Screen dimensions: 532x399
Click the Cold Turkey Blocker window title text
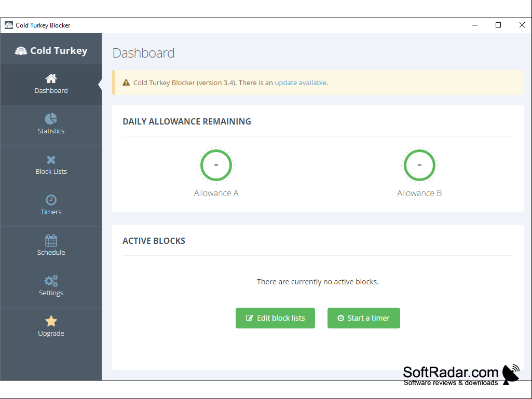click(43, 25)
